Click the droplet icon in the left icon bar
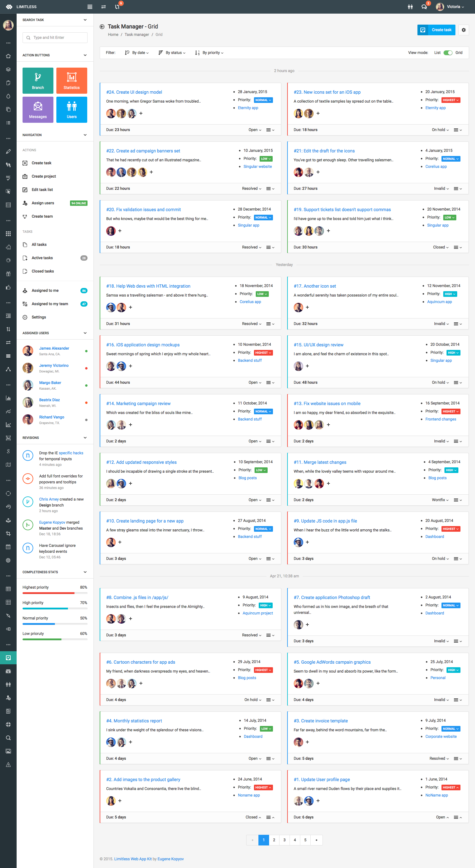 click(8, 96)
